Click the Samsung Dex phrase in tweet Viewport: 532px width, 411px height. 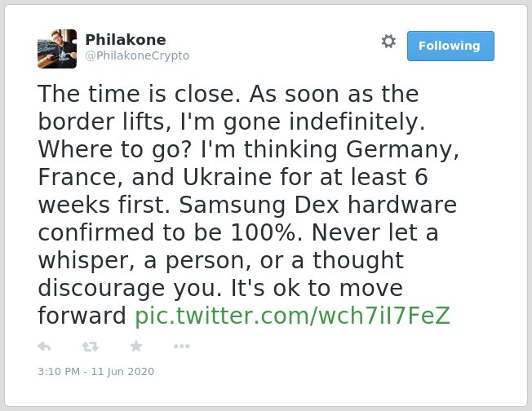tap(259, 205)
